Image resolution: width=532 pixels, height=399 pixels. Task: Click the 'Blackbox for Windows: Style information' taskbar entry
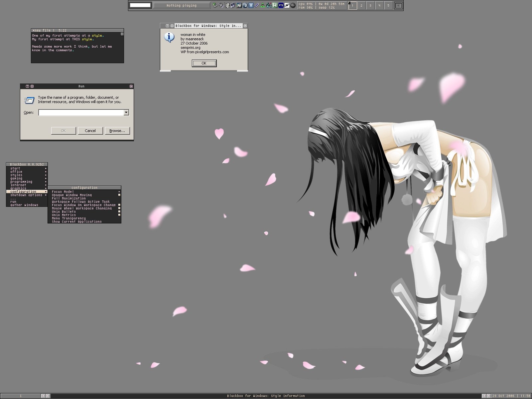tap(266, 396)
